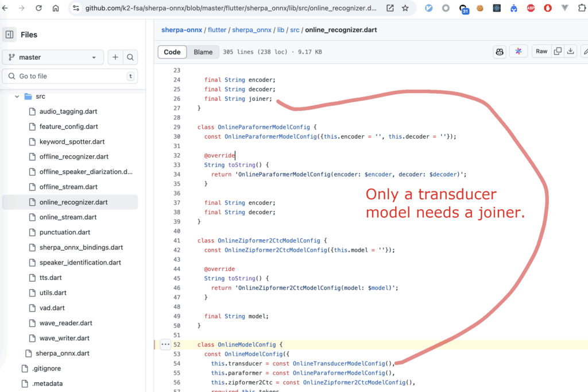Bookmark this page with the star icon
This screenshot has height=392, width=588.
point(405,8)
